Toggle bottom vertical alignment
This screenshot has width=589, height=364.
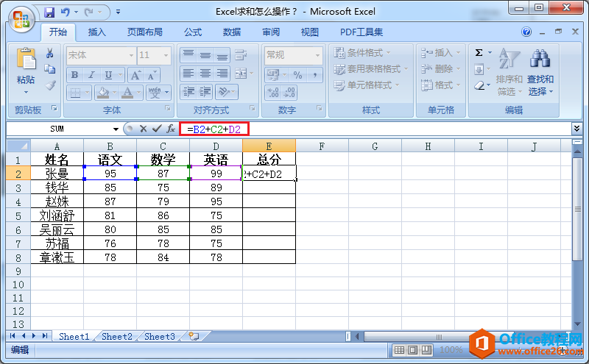coord(222,55)
